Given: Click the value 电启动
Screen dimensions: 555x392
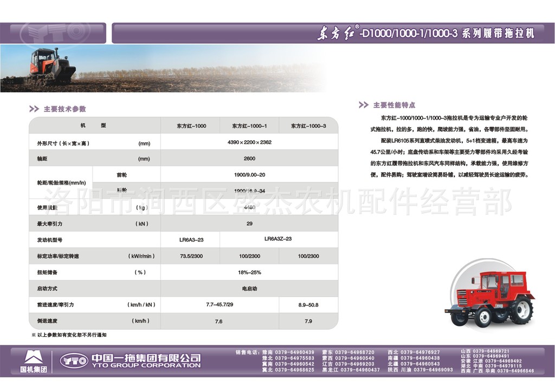Looking at the screenshot, I should [x=249, y=289].
